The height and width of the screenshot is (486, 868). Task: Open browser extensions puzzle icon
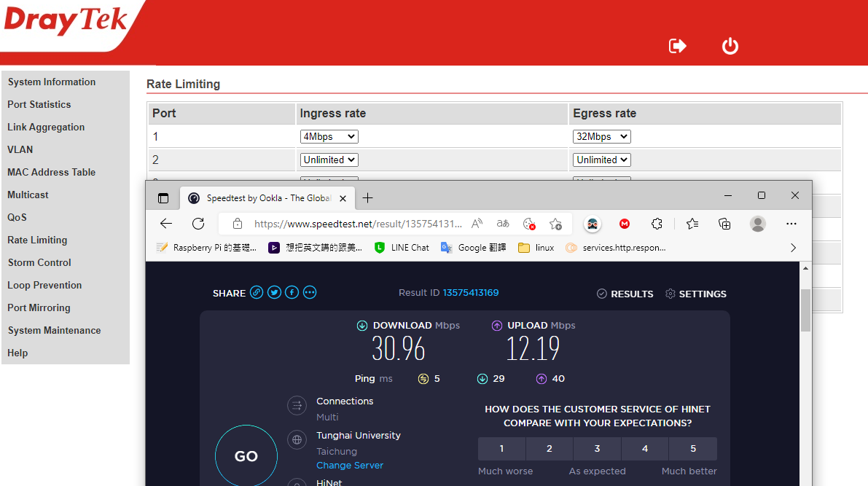[657, 224]
